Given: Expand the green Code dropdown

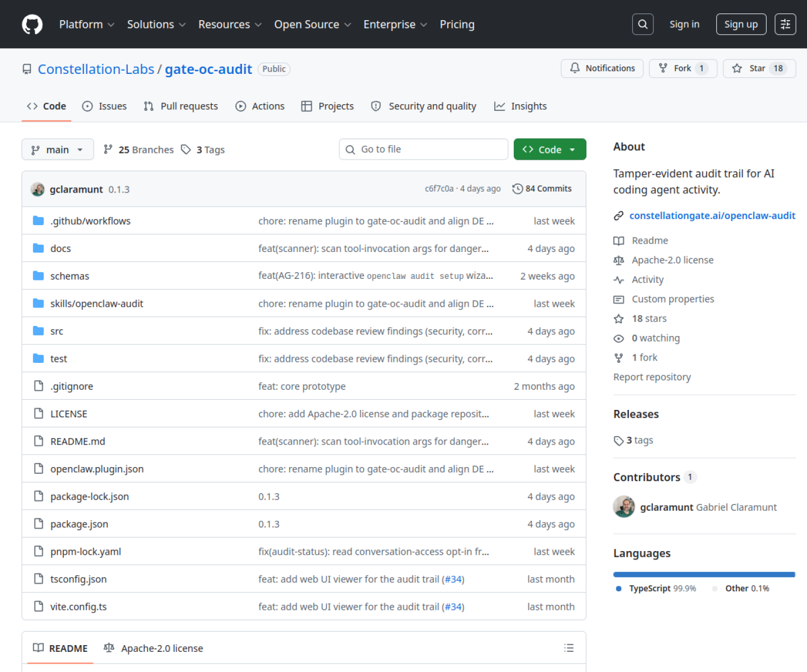Looking at the screenshot, I should pos(550,150).
